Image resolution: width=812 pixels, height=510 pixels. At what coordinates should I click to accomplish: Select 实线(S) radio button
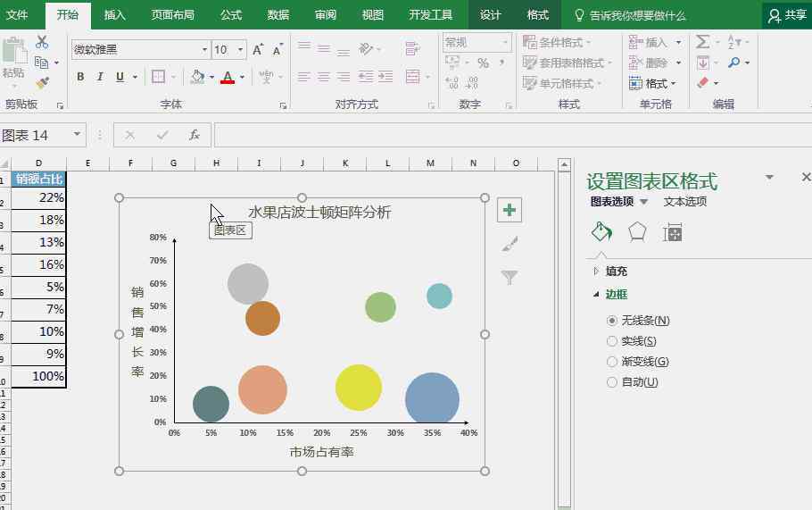pos(612,341)
